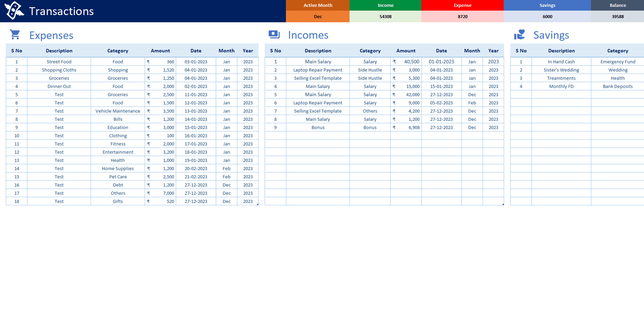644x333 pixels.
Task: Select the expense amount 3,500
Action: 161,111
